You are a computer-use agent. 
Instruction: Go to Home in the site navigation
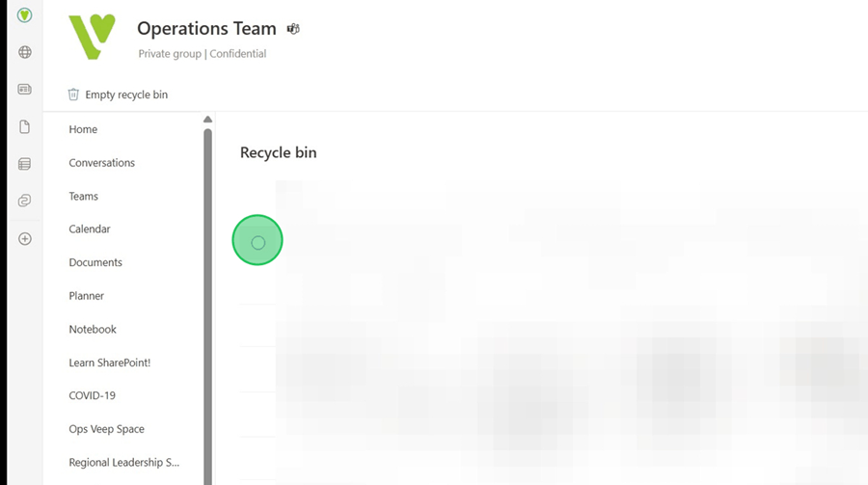point(83,129)
